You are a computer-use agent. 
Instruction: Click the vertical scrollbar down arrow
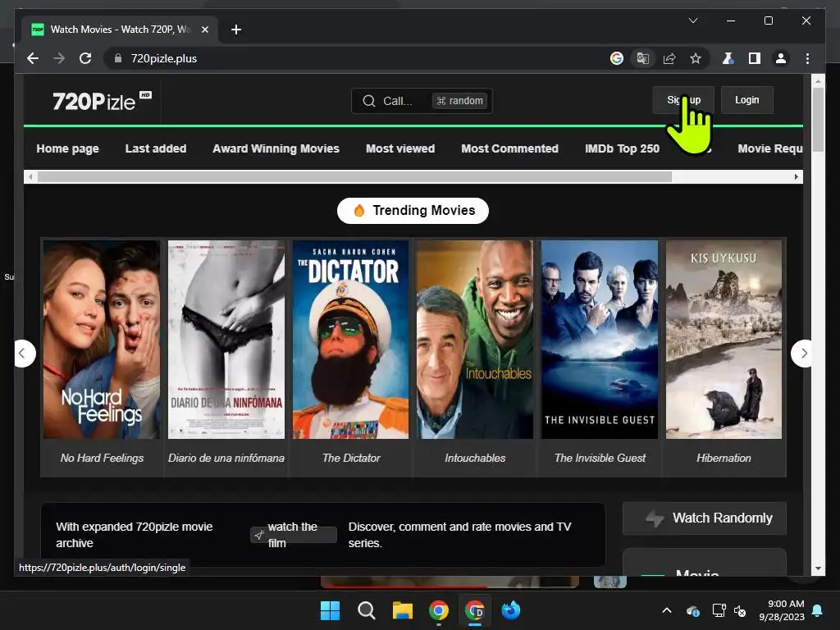[818, 568]
